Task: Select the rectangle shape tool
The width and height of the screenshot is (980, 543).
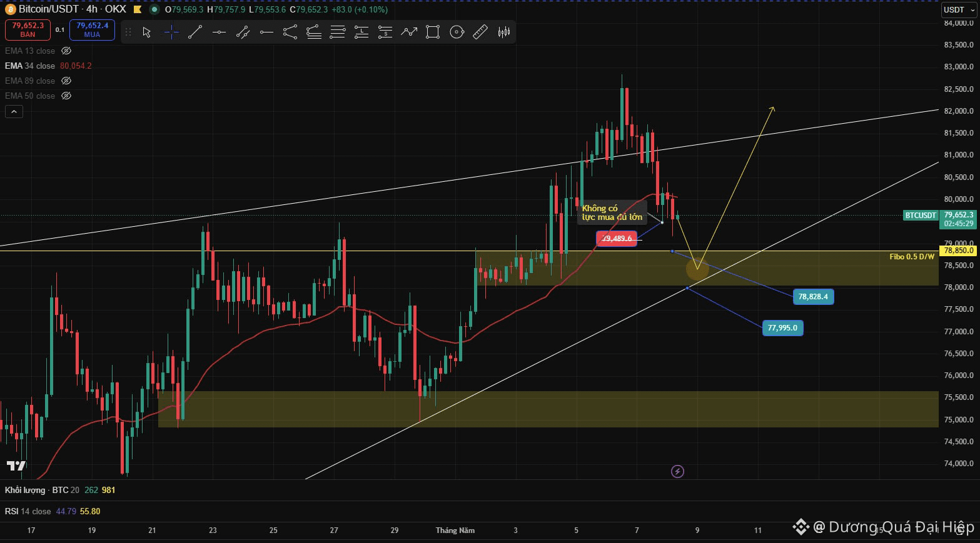Action: (433, 32)
